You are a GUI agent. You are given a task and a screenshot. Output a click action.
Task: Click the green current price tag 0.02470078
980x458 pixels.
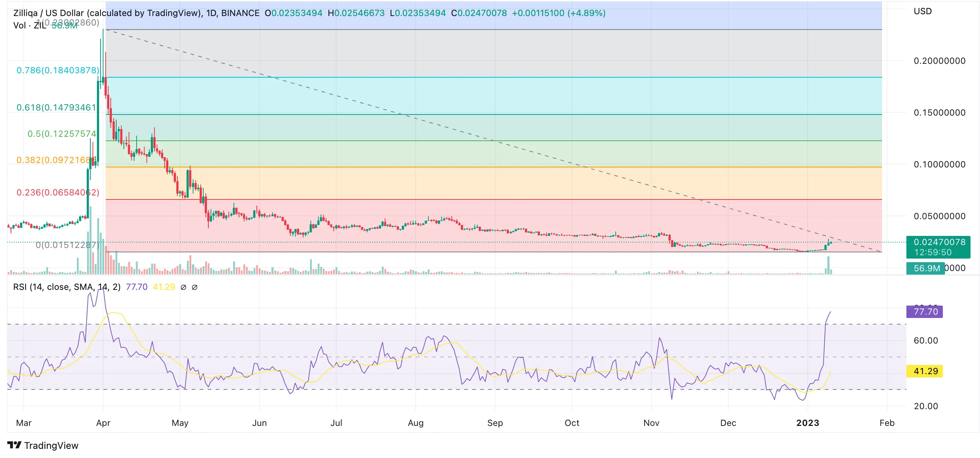coord(938,247)
